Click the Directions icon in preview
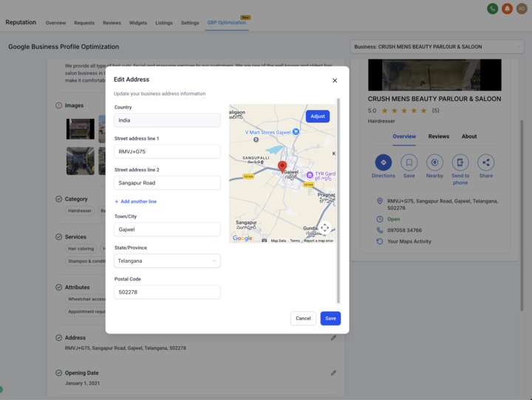Screen dimensions: 532x400 coord(383,162)
